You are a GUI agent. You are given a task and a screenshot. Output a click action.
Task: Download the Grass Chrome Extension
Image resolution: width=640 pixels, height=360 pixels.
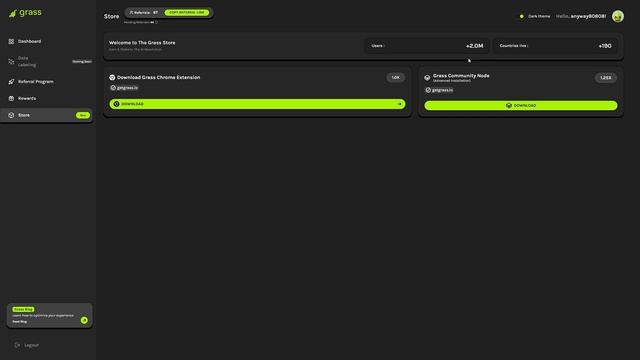(x=257, y=104)
